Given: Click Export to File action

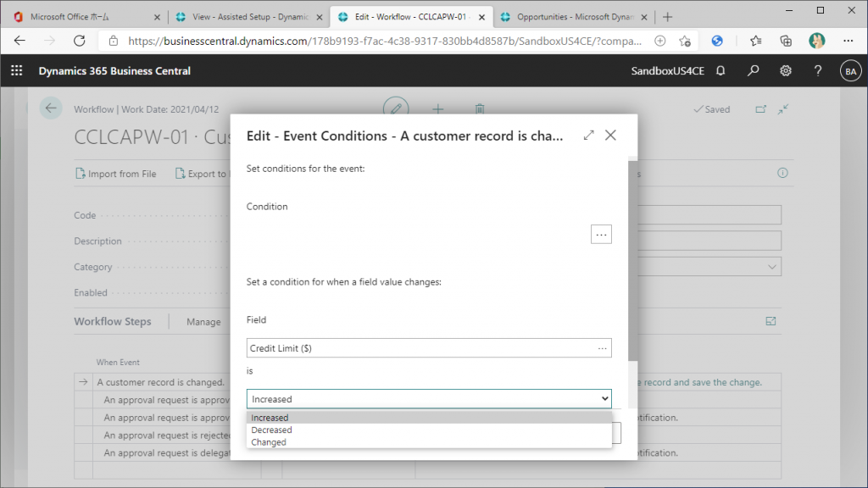Looking at the screenshot, I should (201, 174).
